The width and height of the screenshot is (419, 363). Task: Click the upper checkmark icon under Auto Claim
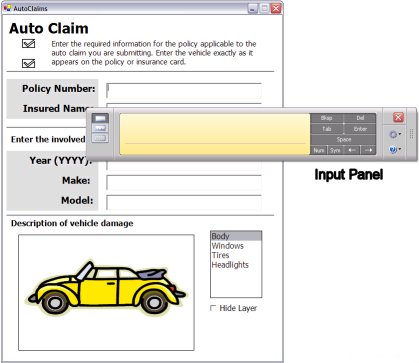[x=28, y=43]
